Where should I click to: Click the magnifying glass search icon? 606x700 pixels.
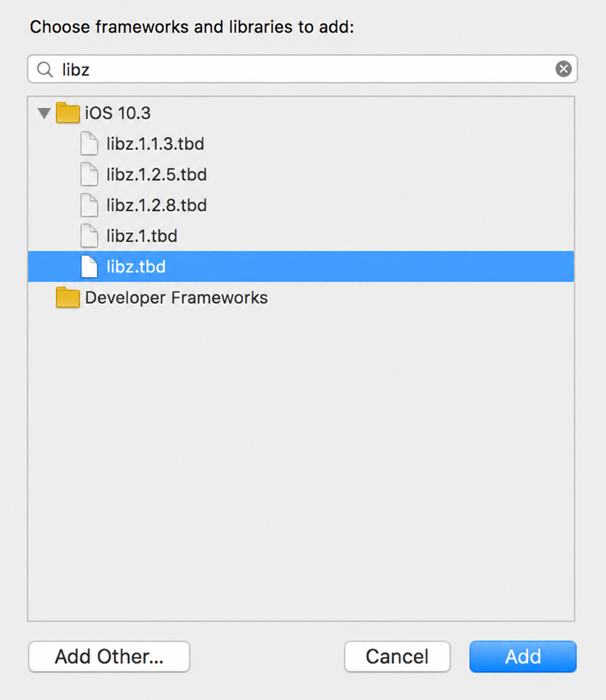[x=45, y=69]
